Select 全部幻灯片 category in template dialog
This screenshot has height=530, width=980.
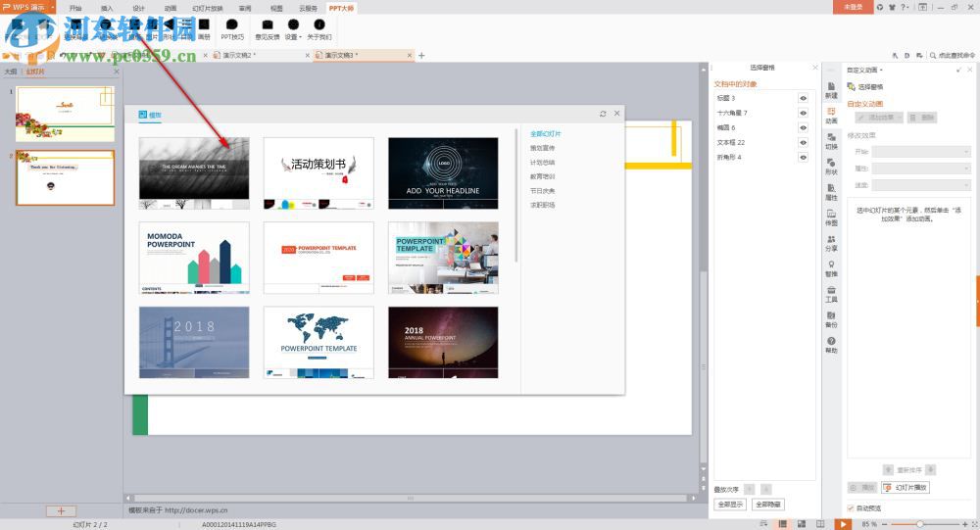point(546,134)
